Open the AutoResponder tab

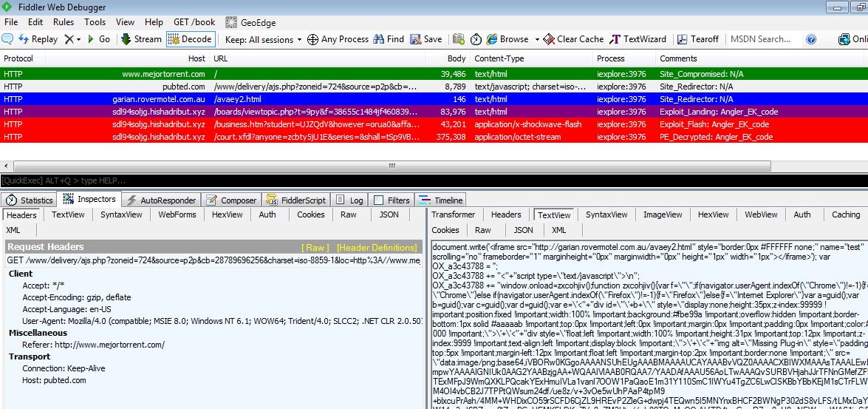pos(161,200)
